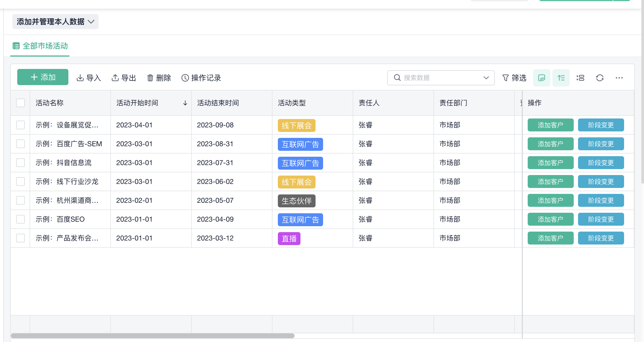Open the search field dropdown arrow
The height and width of the screenshot is (342, 644).
[x=486, y=78]
